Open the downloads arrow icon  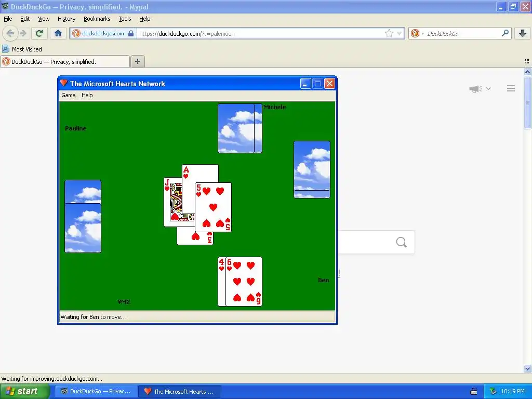click(x=523, y=33)
